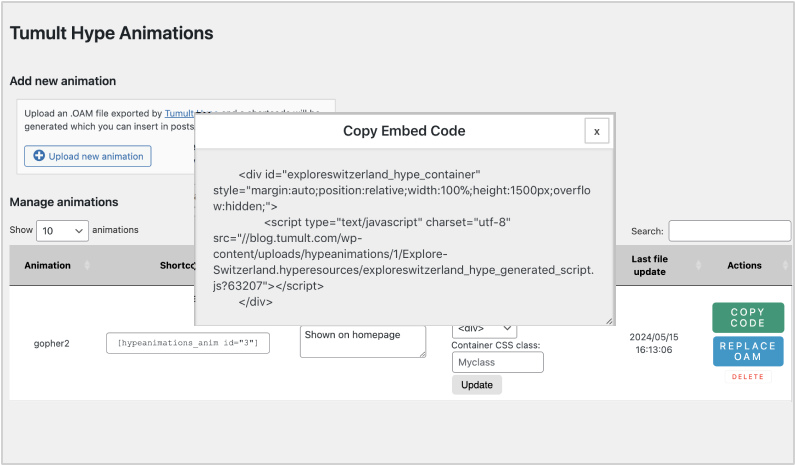Click the green Copy Code button
This screenshot has height=465, width=795.
point(747,317)
